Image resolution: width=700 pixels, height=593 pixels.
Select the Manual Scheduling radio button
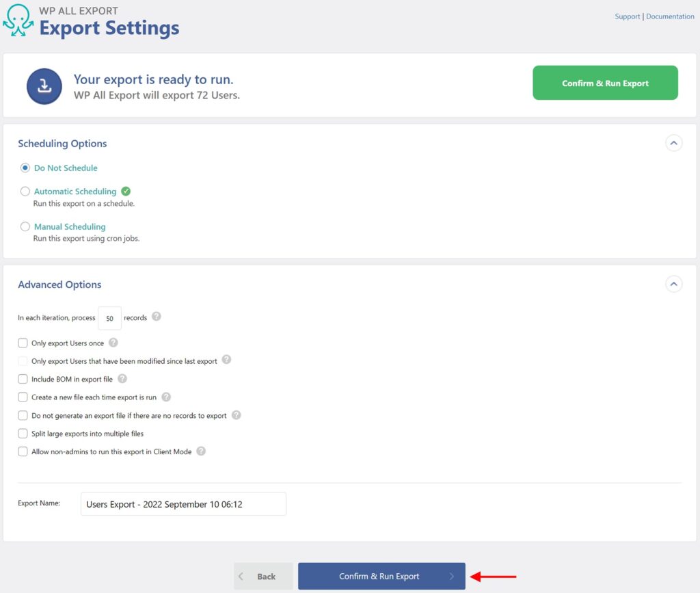click(25, 226)
